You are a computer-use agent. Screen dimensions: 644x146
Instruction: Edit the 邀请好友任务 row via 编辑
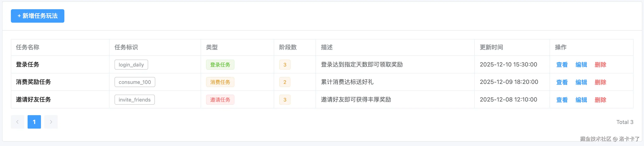(x=581, y=100)
